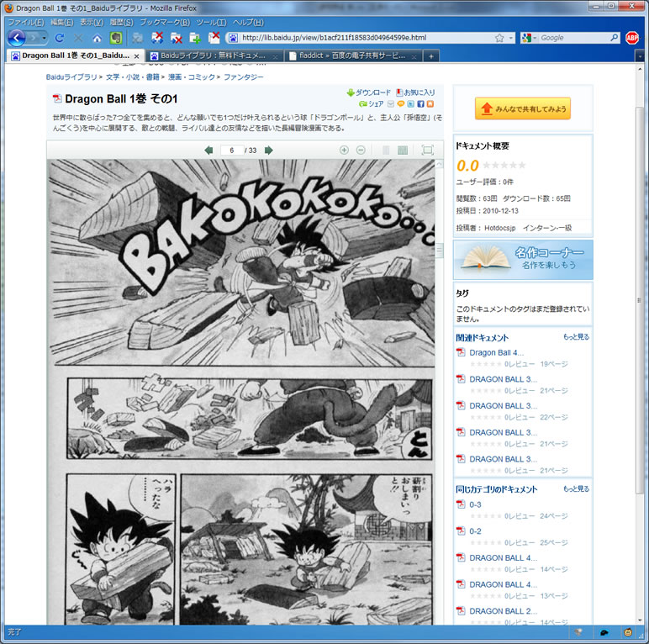Open the list-all-tabs dropdown
Screen dimensions: 649x644
(640, 56)
